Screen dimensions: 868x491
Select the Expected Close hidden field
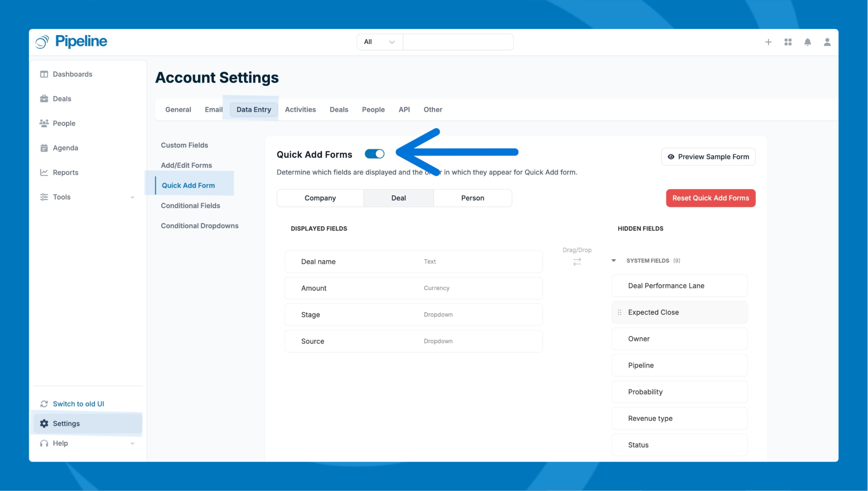[x=680, y=312]
